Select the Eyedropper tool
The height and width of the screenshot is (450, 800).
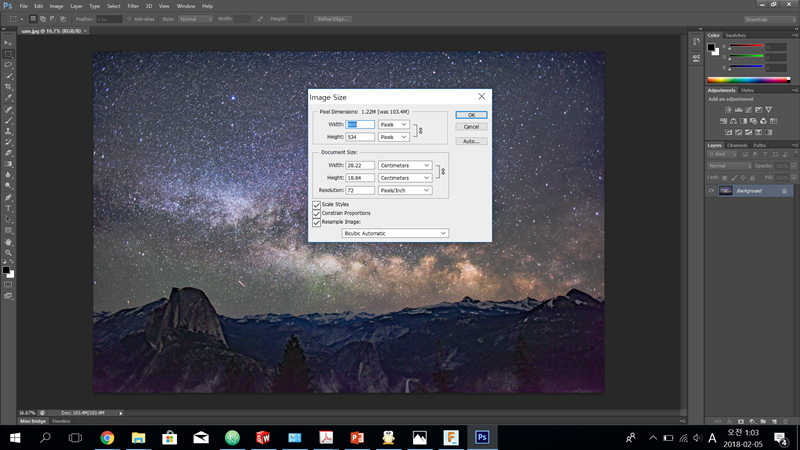pyautogui.click(x=8, y=98)
